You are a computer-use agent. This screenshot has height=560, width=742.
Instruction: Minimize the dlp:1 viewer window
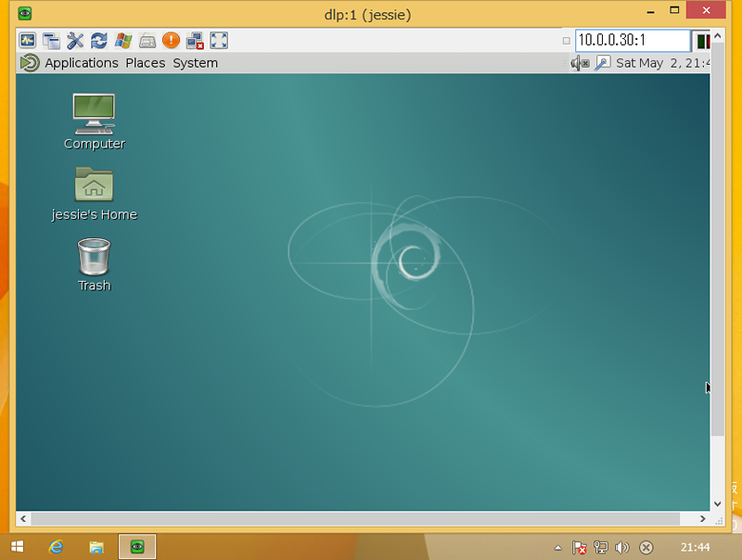pos(651,10)
